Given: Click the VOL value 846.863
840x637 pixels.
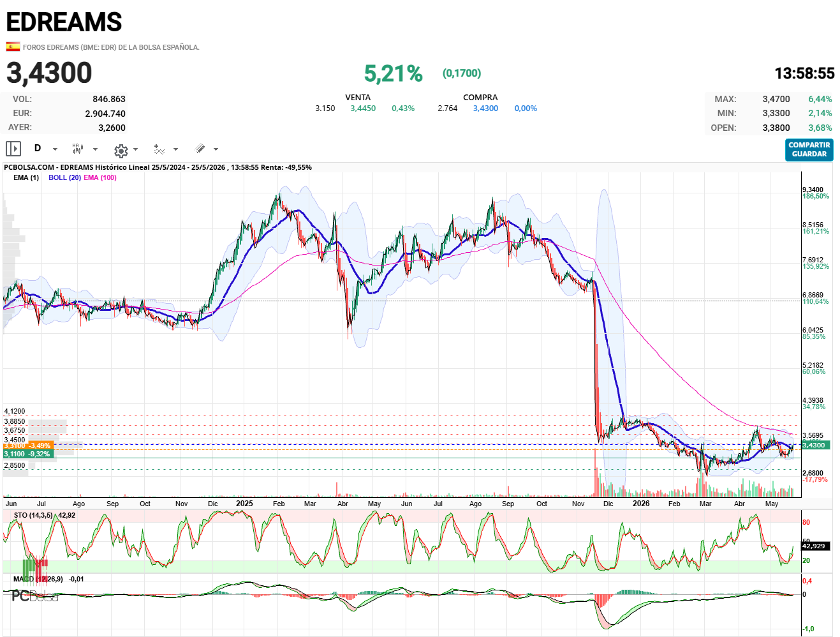Looking at the screenshot, I should coord(109,99).
